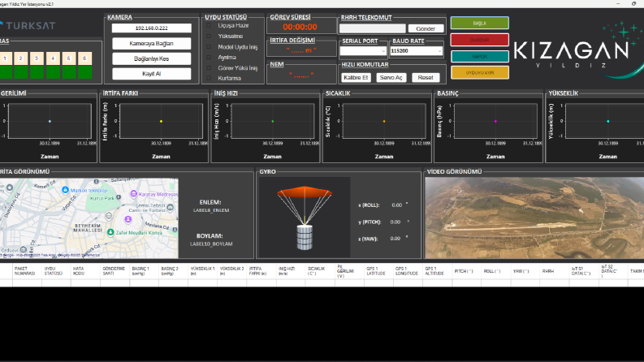Click the PAKET NUMARASI column header
The width and height of the screenshot is (644, 362).
pyautogui.click(x=27, y=271)
